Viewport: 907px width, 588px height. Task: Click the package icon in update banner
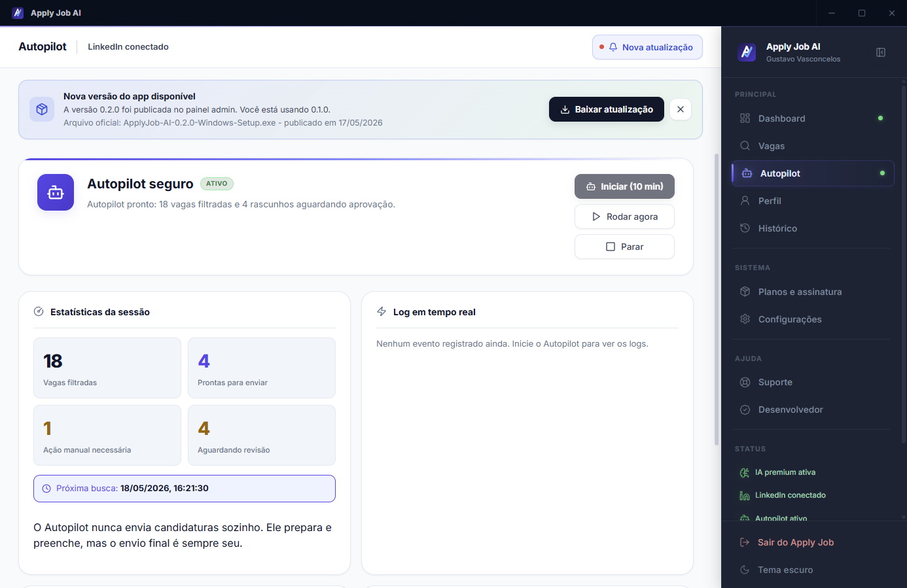(x=42, y=109)
